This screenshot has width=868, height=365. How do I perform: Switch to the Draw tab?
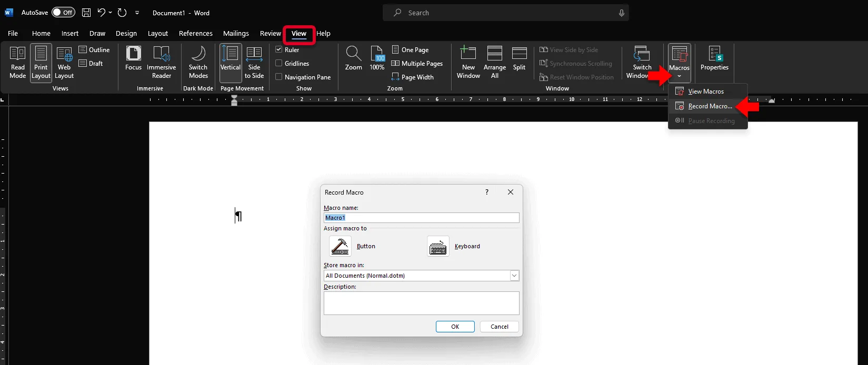[97, 33]
